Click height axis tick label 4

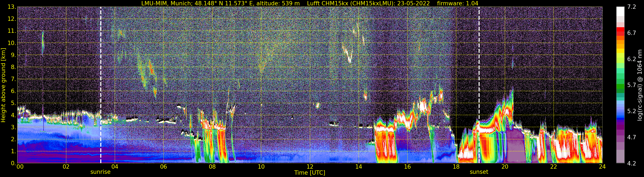pyautogui.click(x=13, y=115)
